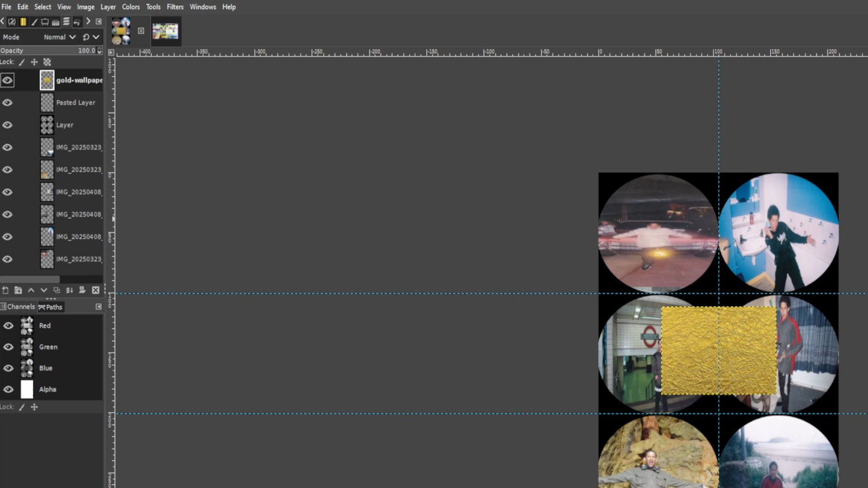Viewport: 868px width, 488px height.
Task: Lower the layer one step
Action: (44, 290)
